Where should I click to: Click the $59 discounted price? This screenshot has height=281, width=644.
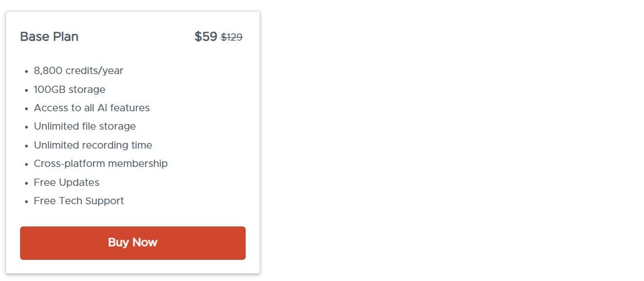pyautogui.click(x=206, y=37)
